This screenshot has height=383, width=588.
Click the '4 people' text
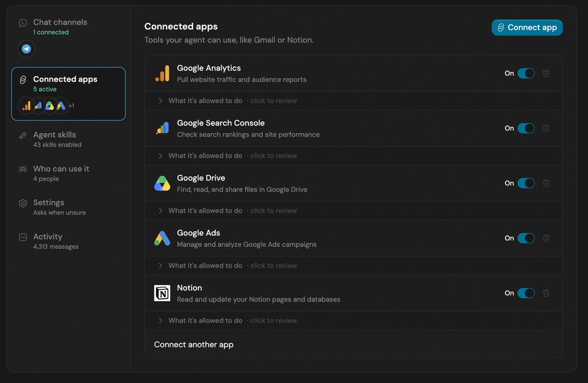(46, 179)
